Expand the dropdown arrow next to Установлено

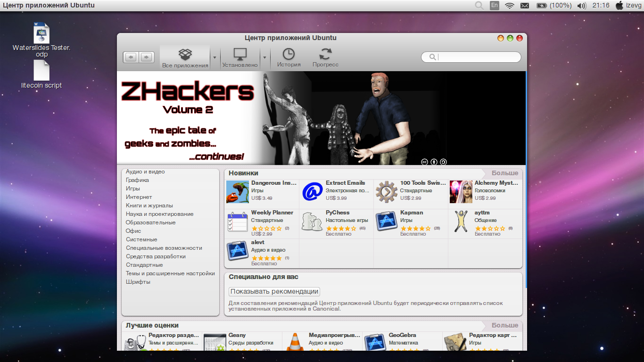pos(264,58)
